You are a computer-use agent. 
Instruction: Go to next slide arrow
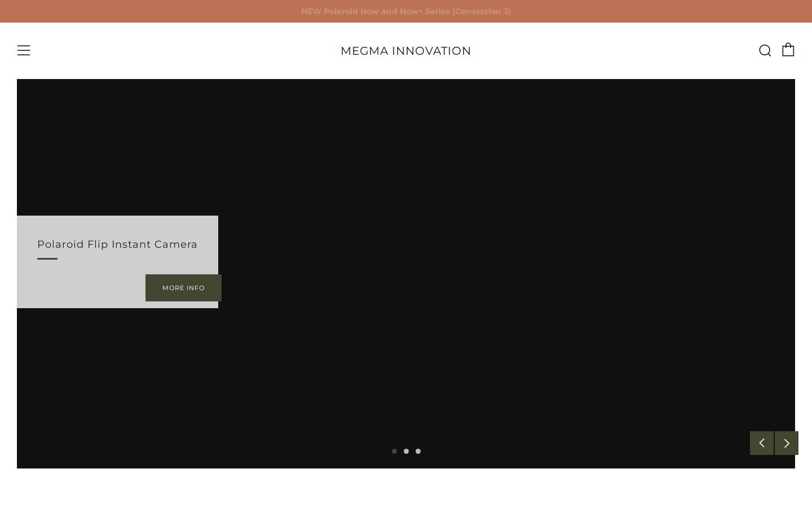(x=787, y=443)
